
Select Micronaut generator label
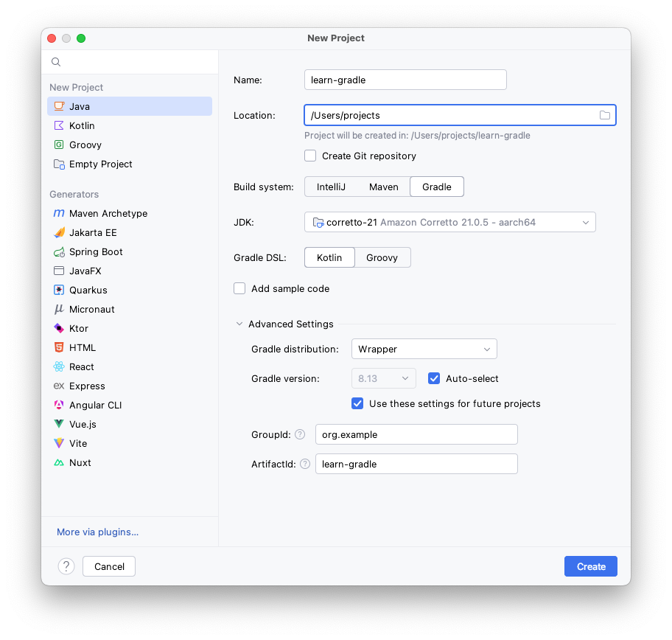[91, 309]
